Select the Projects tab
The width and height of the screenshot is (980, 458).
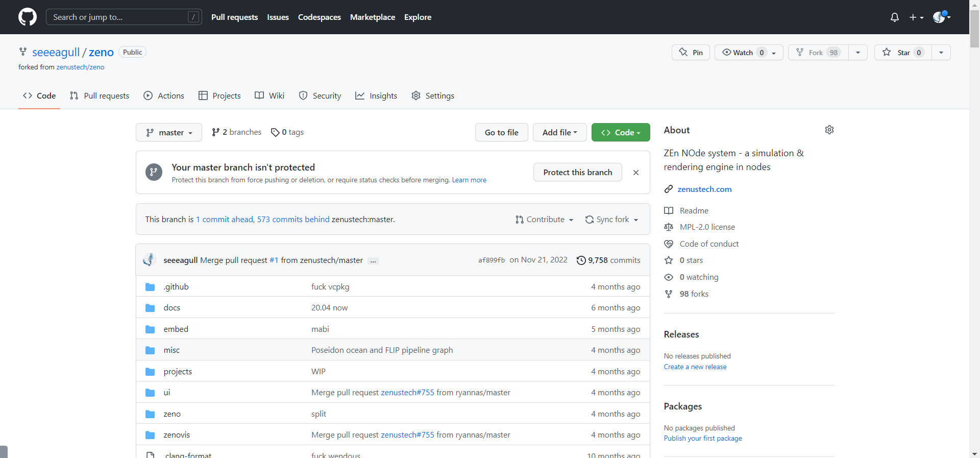pos(219,95)
